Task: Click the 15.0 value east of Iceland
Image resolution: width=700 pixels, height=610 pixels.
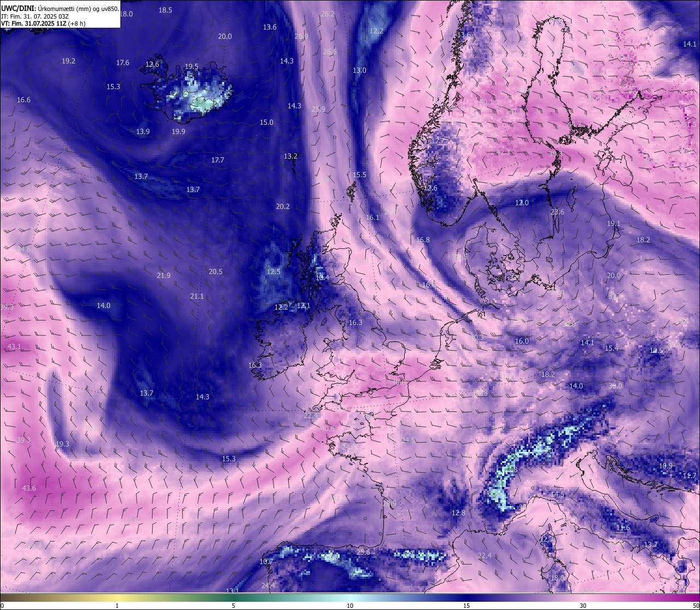Action: tap(266, 122)
